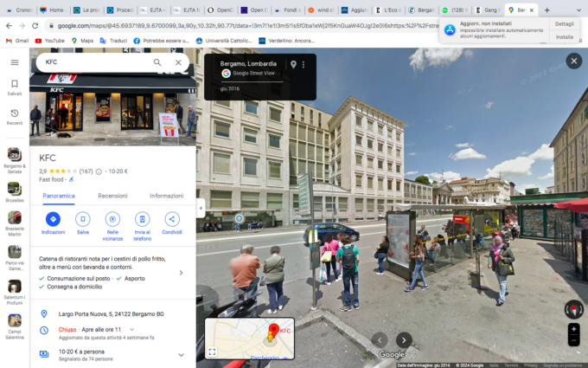Expand the minimap to full size

212,352
